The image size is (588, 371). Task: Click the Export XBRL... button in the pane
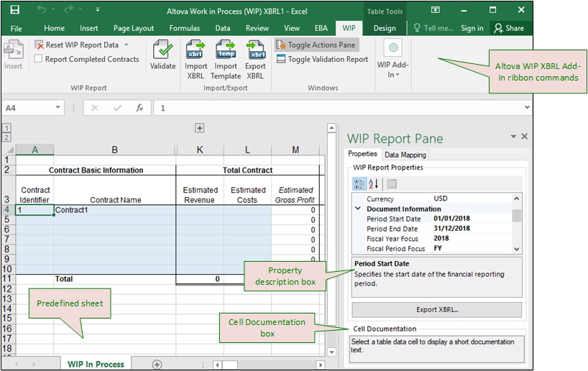coord(437,310)
